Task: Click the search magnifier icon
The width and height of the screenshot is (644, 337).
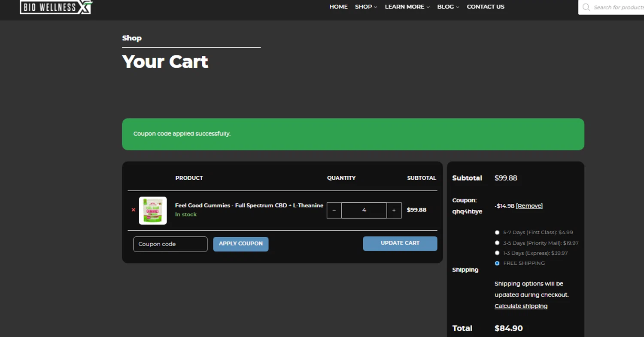Action: pos(586,7)
